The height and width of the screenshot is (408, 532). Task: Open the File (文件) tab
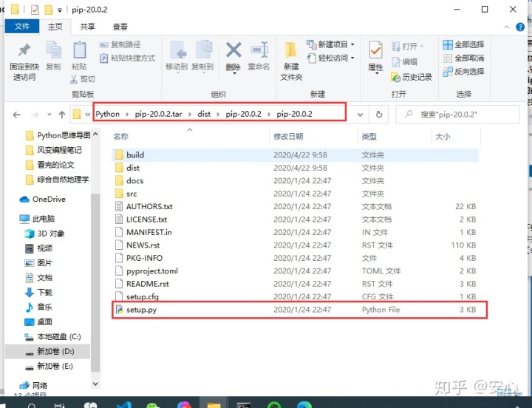point(22,26)
